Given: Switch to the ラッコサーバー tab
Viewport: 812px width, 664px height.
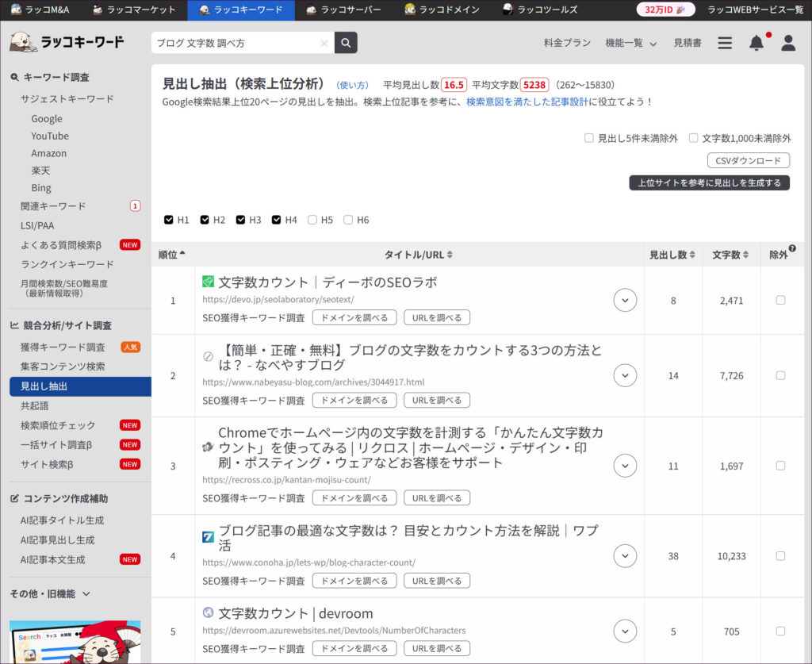Looking at the screenshot, I should [x=343, y=10].
